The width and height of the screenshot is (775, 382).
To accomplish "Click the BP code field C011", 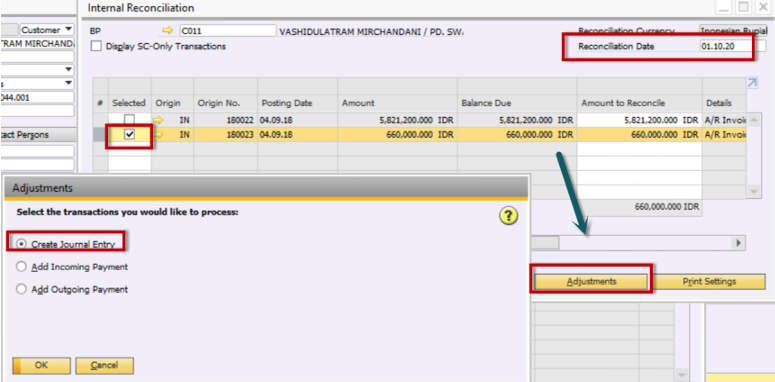I will coord(228,31).
